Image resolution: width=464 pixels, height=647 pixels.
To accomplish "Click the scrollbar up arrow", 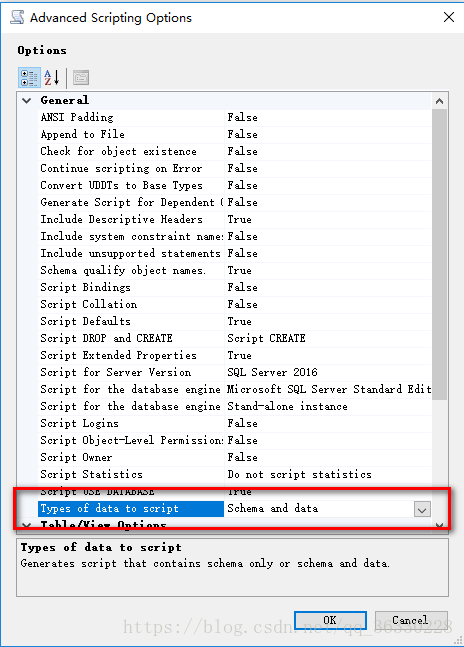I will 440,101.
